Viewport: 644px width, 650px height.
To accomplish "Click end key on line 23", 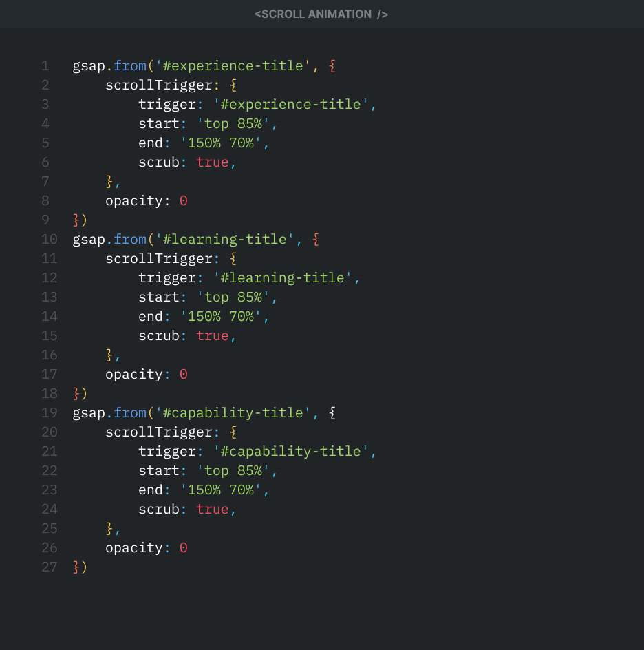I will point(151,490).
